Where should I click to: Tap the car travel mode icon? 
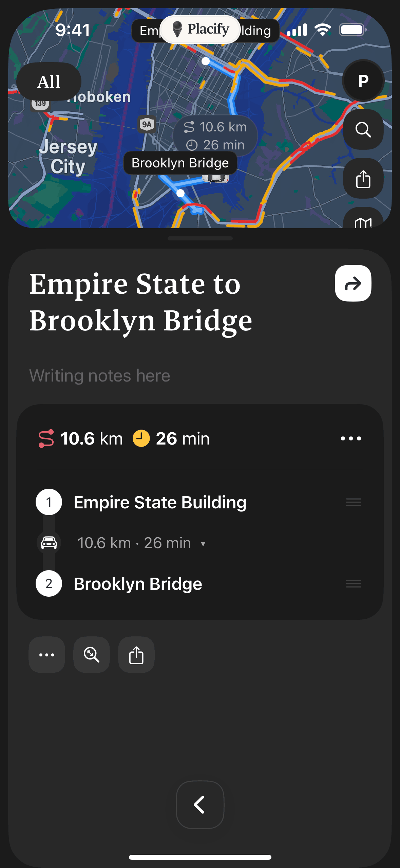point(49,543)
